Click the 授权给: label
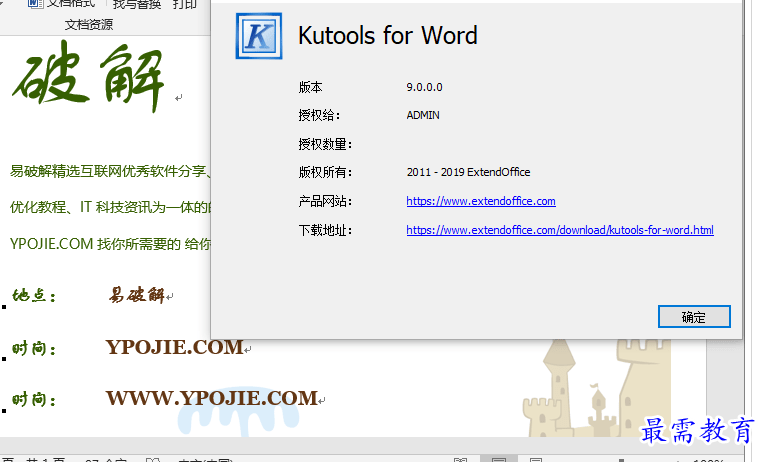 click(319, 115)
